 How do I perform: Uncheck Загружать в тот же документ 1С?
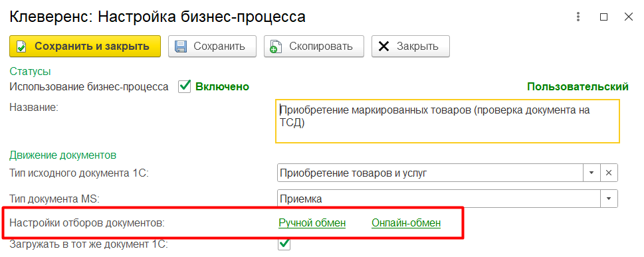click(284, 244)
